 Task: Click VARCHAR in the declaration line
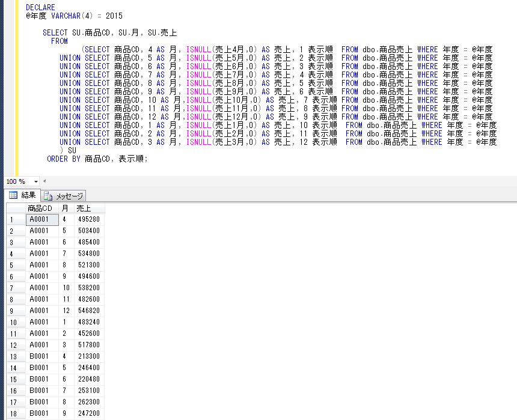tap(66, 16)
